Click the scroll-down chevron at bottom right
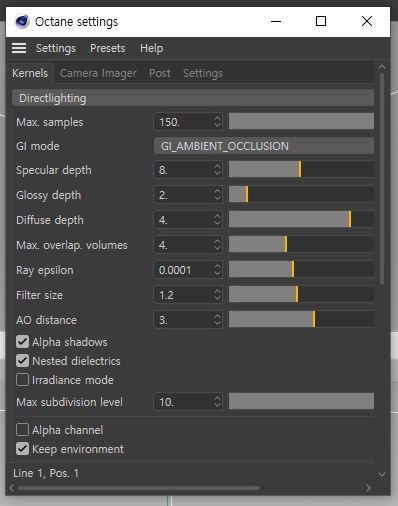 pos(382,474)
